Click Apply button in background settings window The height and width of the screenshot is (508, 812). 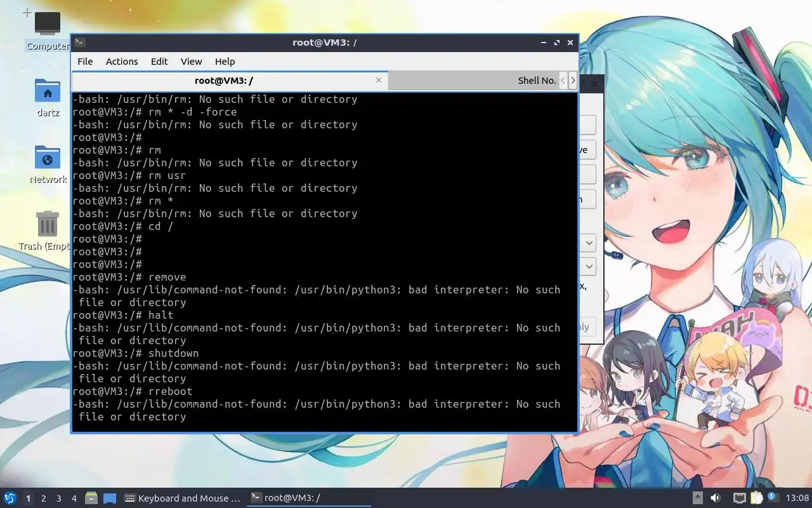586,327
